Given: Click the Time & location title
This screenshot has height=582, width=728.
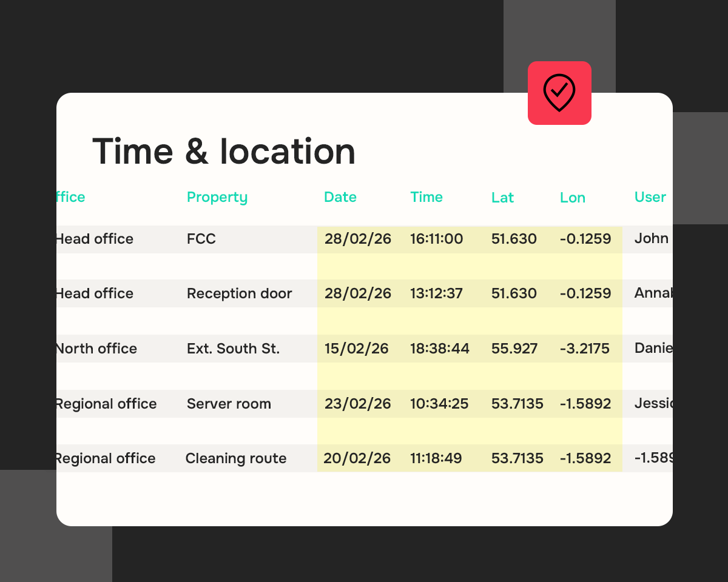Looking at the screenshot, I should [x=224, y=151].
